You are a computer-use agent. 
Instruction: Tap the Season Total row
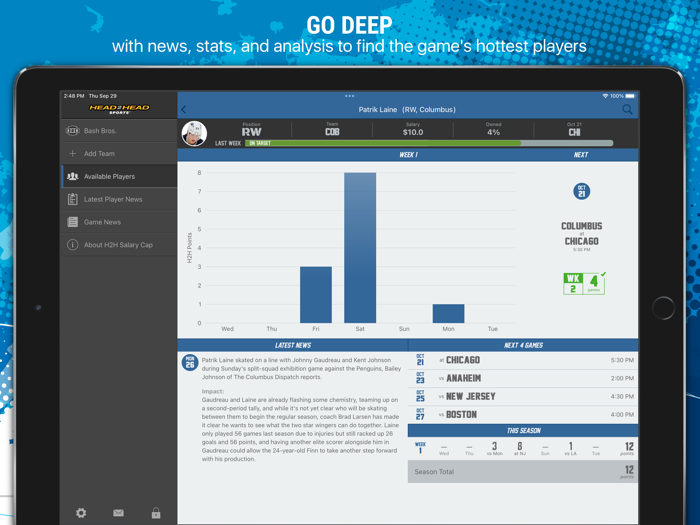[x=523, y=471]
